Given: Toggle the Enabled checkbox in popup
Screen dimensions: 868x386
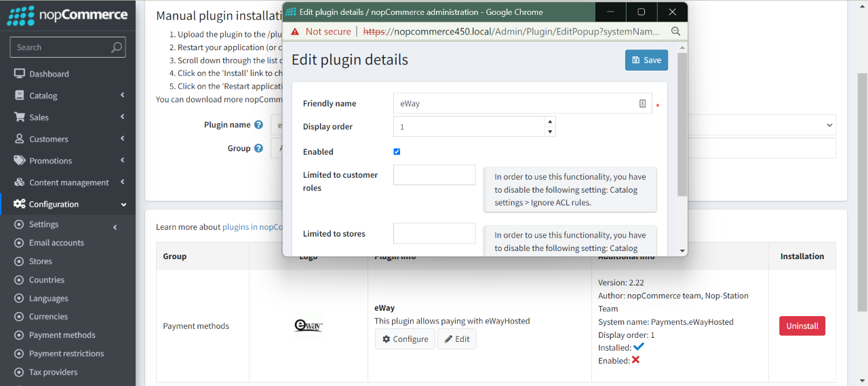Looking at the screenshot, I should pyautogui.click(x=397, y=152).
